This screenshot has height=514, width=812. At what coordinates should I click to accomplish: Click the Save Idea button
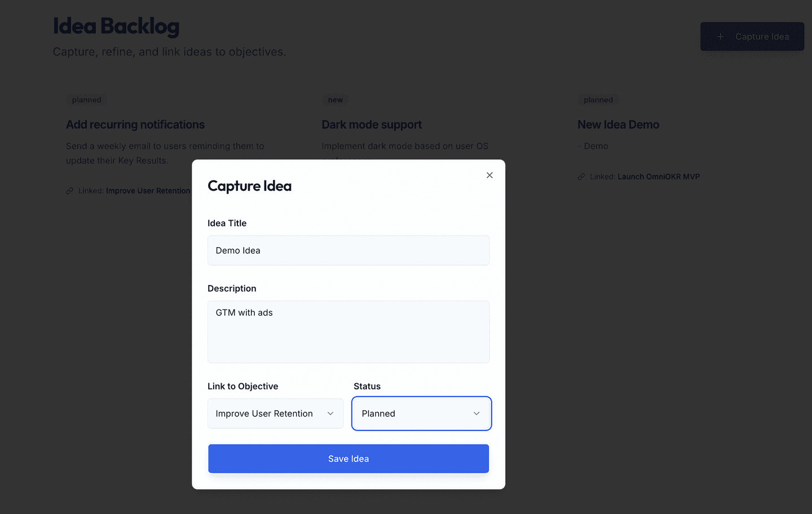click(348, 458)
